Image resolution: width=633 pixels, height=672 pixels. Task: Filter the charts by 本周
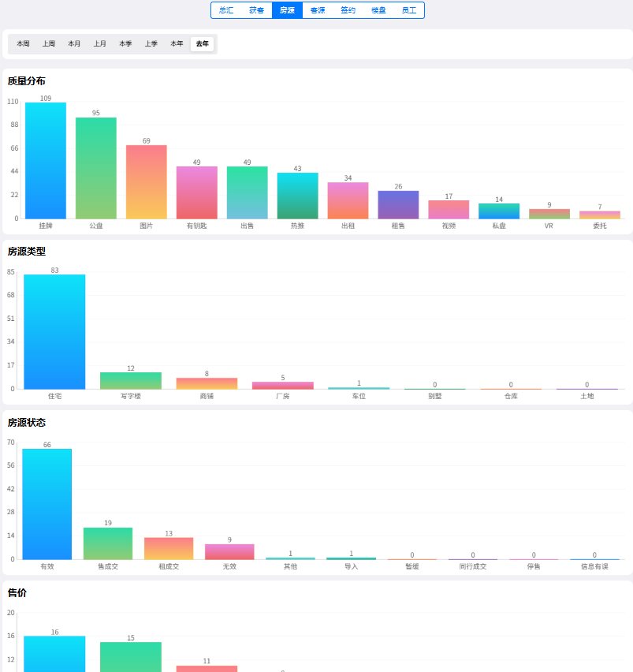pyautogui.click(x=23, y=43)
